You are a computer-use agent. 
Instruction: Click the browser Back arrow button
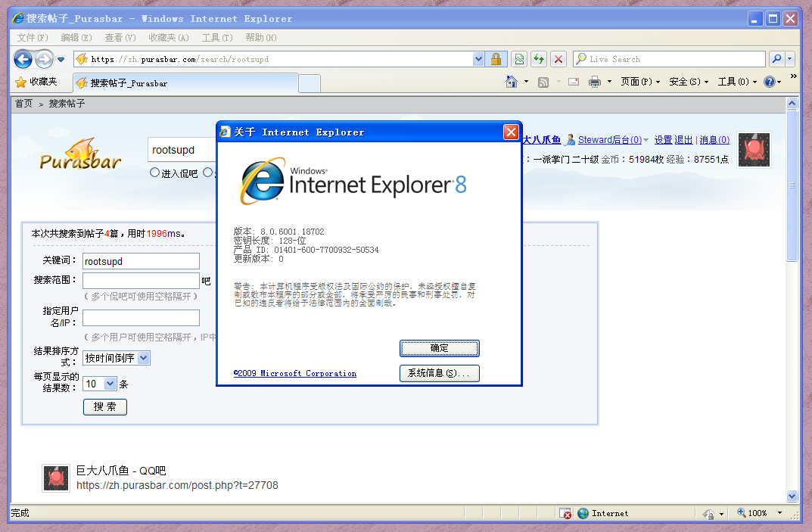[x=23, y=59]
